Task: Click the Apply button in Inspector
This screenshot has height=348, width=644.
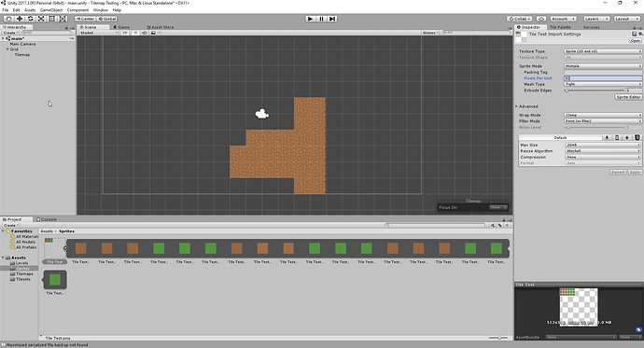Action: click(635, 173)
